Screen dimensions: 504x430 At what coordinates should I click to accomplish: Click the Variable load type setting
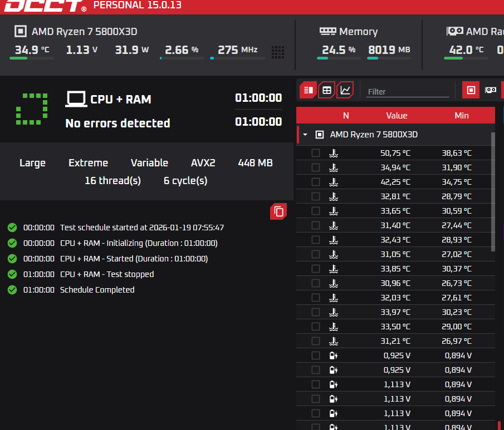[149, 163]
